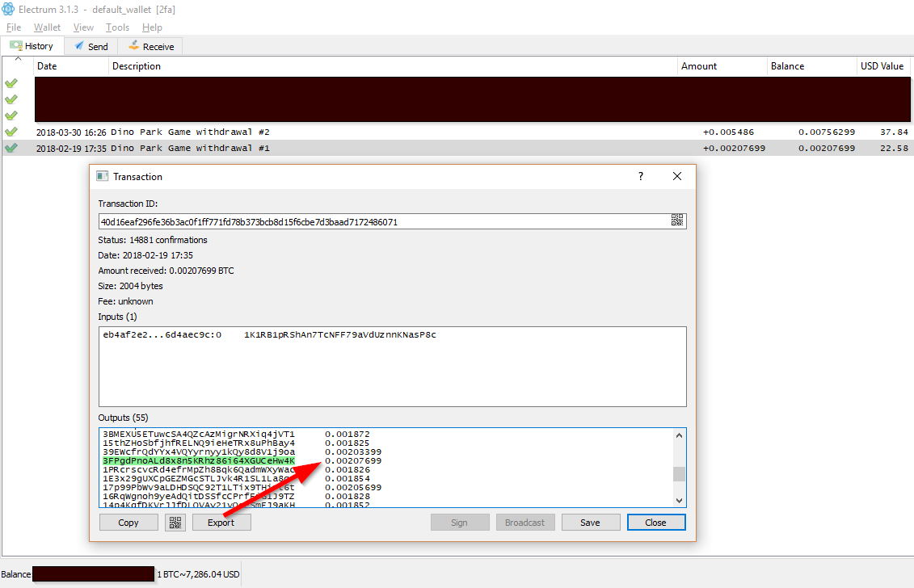Click the USD value 37.84
This screenshot has width=914, height=588.
pos(894,132)
